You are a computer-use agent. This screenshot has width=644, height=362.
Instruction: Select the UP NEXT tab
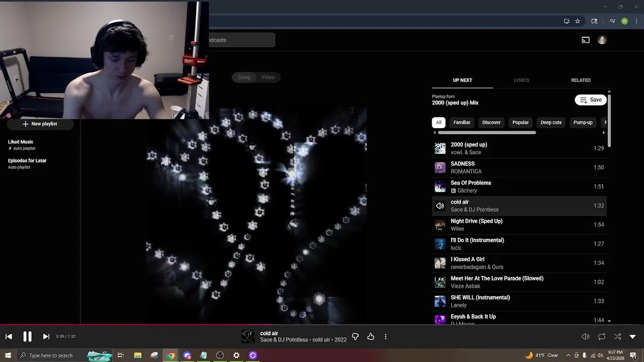(x=462, y=80)
